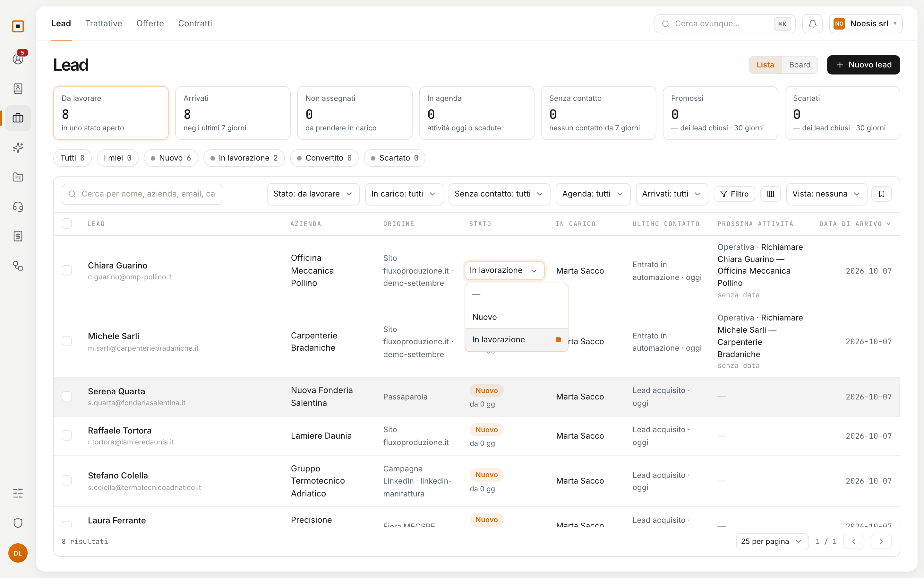This screenshot has height=578, width=924.
Task: Check the box for Chiara Guarino
Action: 67,271
